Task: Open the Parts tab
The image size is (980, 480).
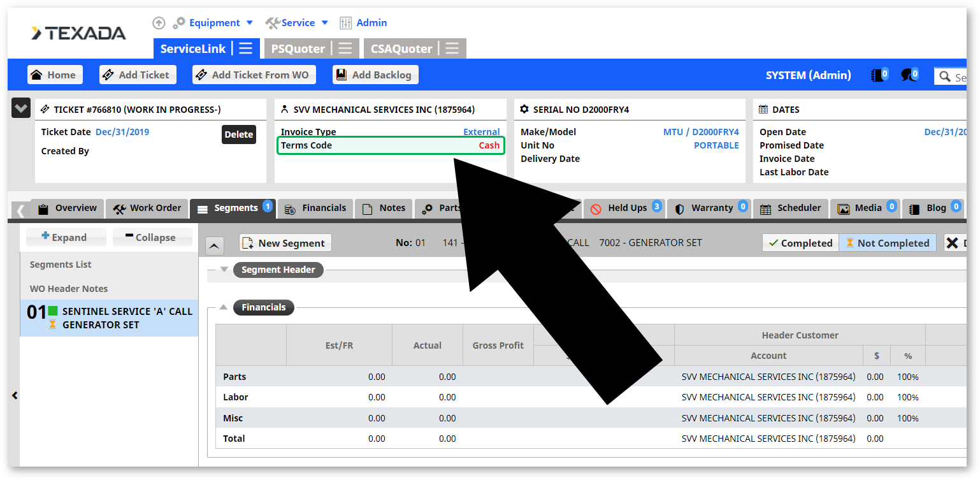Action: pyautogui.click(x=441, y=208)
